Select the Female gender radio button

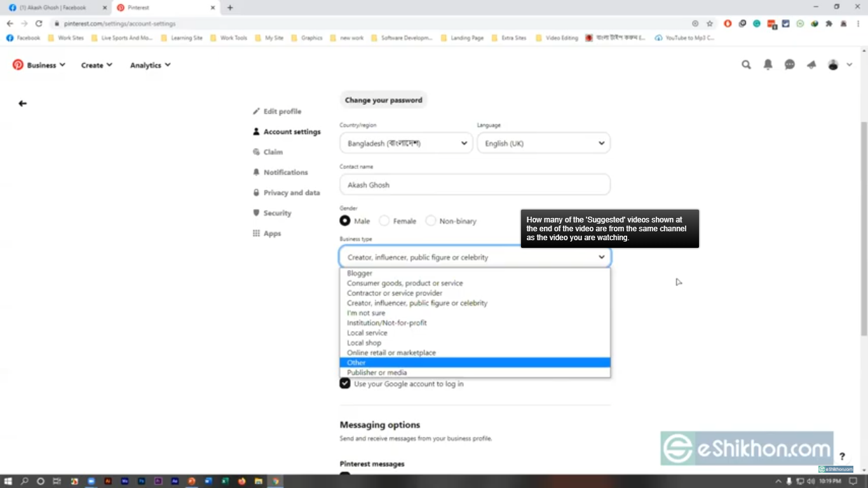(384, 220)
